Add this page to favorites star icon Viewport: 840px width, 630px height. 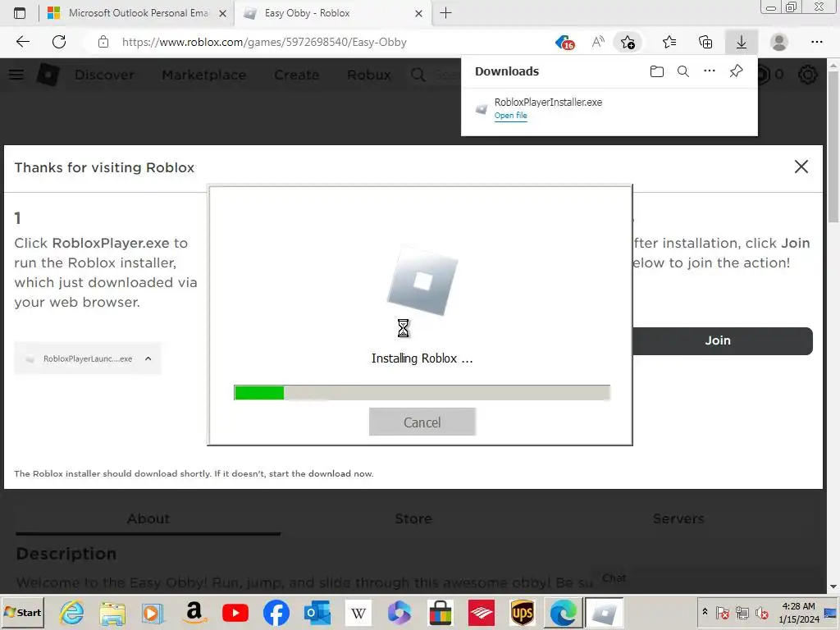tap(628, 42)
